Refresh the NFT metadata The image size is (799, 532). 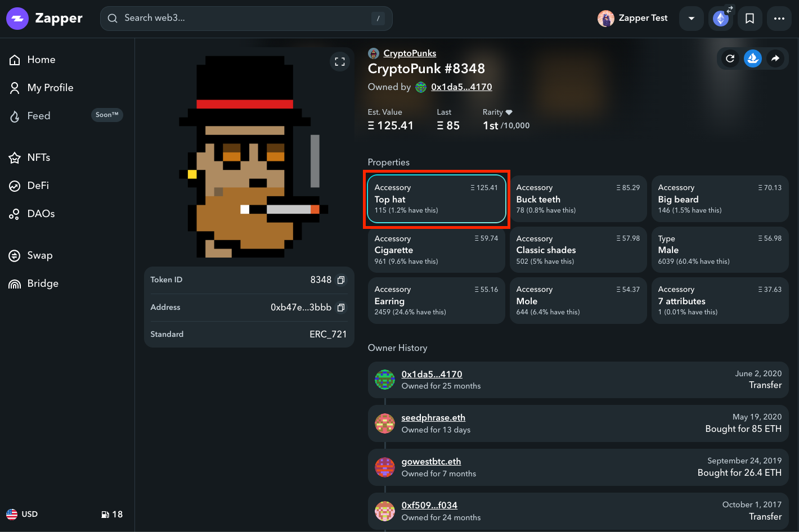tap(730, 58)
